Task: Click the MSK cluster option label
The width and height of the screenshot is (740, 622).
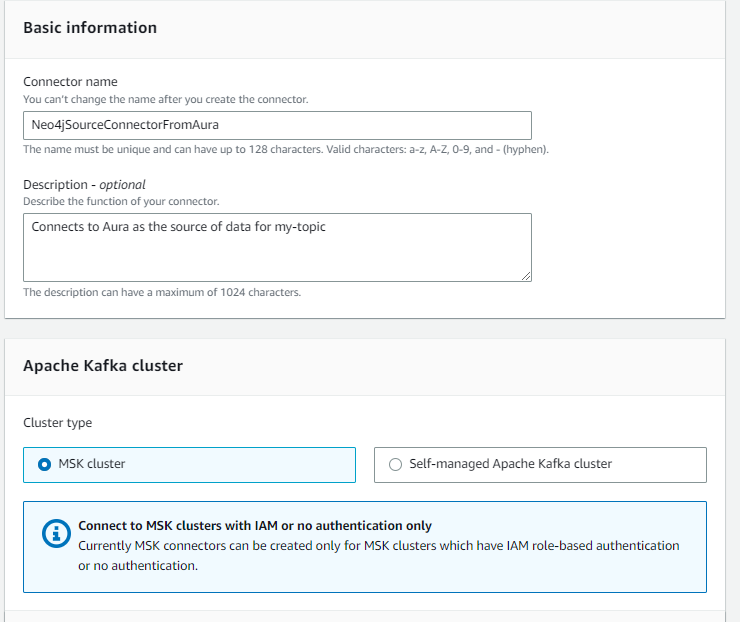Action: coord(92,464)
